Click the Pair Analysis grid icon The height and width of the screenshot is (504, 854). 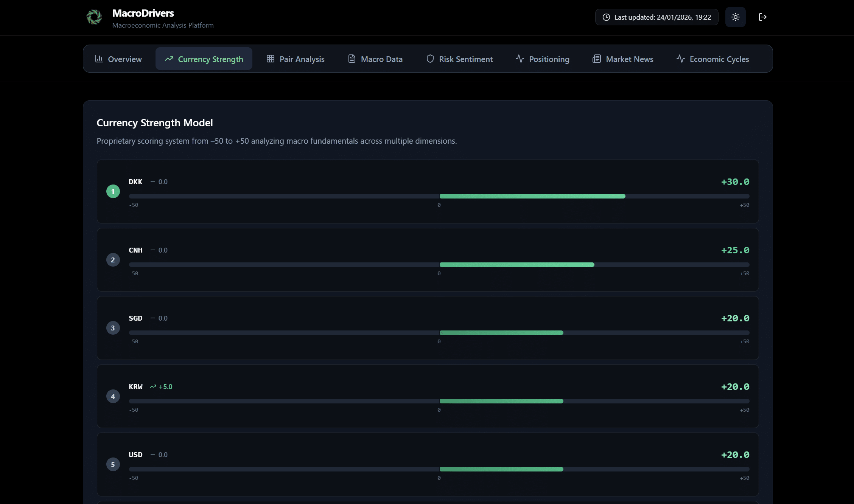pos(270,59)
